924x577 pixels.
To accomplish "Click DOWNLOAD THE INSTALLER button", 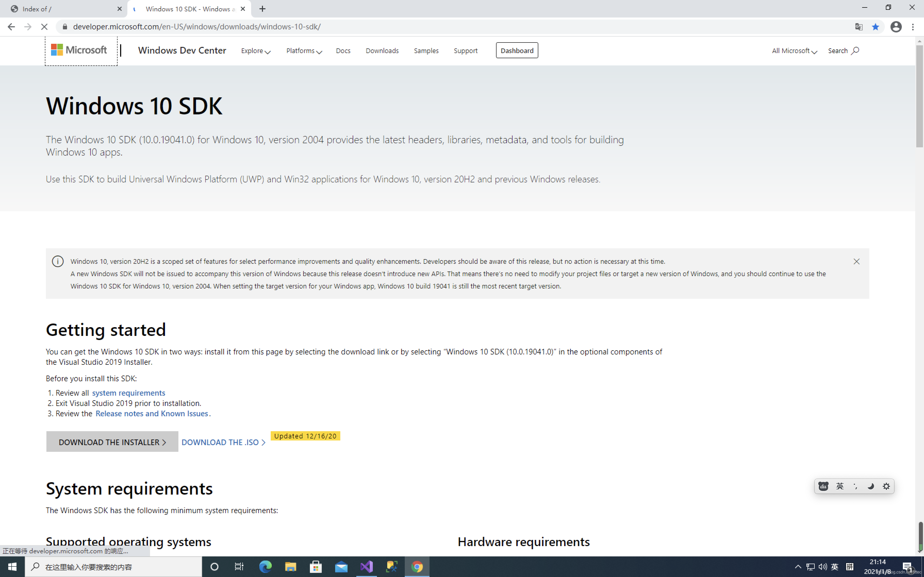I will click(x=112, y=442).
